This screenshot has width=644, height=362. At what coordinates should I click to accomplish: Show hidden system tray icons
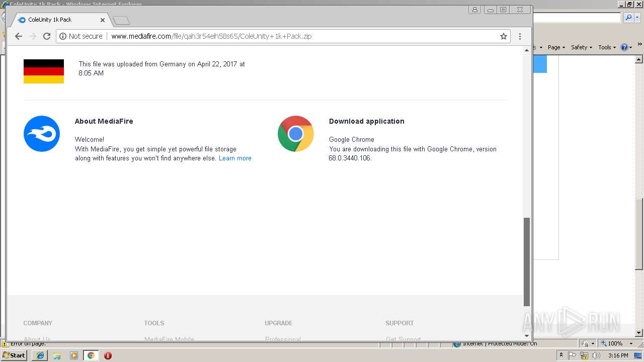pyautogui.click(x=561, y=355)
